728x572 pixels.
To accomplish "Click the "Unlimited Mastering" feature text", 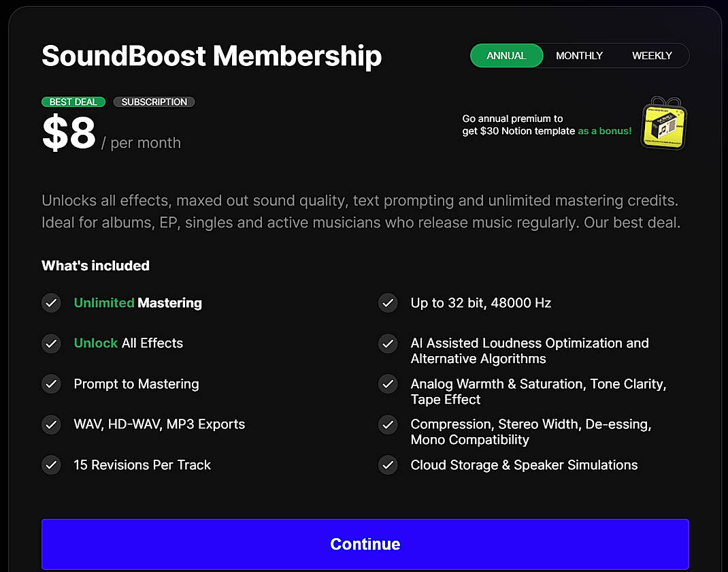I will tap(138, 303).
